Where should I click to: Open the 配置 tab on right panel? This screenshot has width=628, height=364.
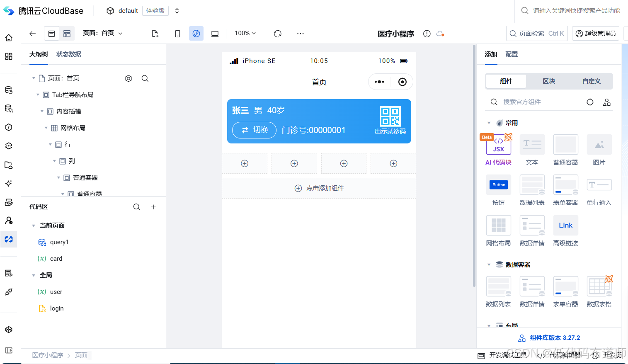click(512, 54)
